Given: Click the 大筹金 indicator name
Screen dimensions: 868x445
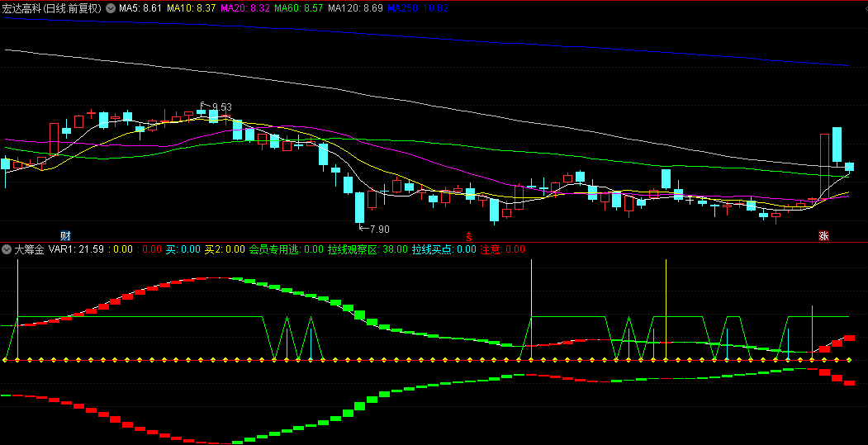Looking at the screenshot, I should pyautogui.click(x=29, y=249).
